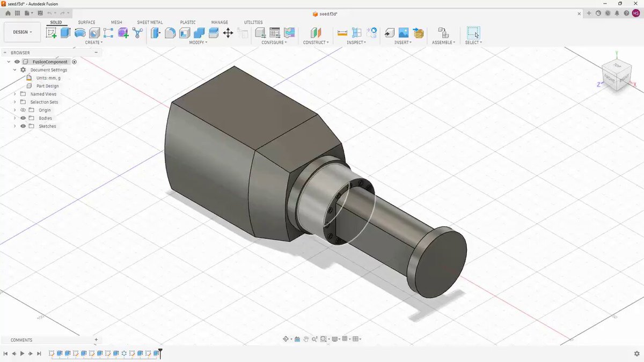
Task: Open the Data Panel grid icon
Action: coord(17,13)
